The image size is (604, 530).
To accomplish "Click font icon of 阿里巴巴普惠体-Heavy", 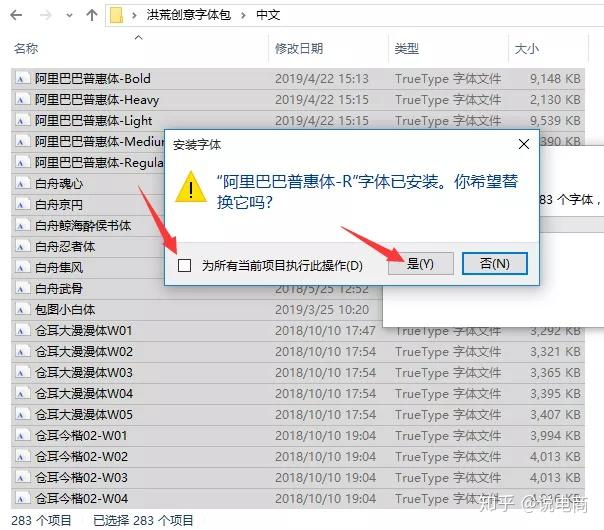I will pyautogui.click(x=22, y=100).
